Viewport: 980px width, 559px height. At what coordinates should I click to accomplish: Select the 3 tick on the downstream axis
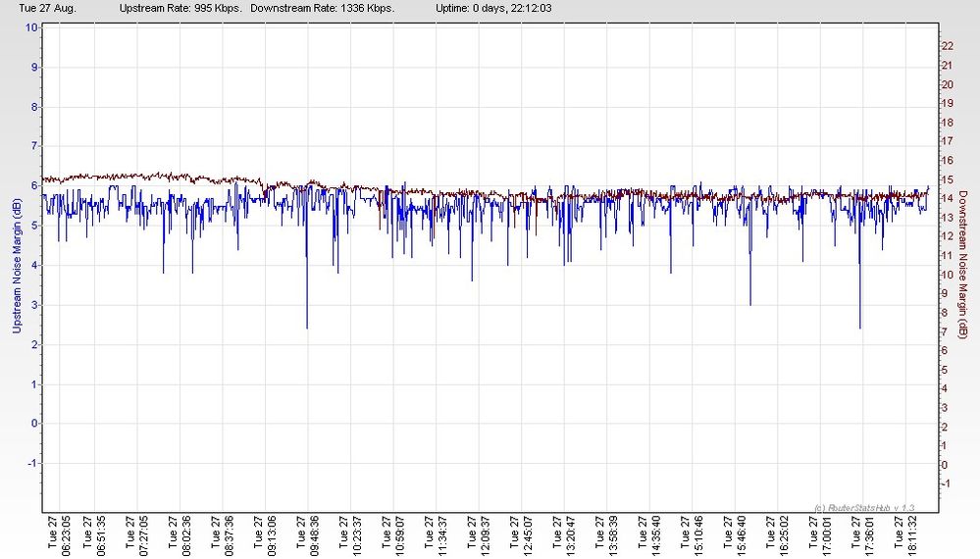[x=945, y=408]
